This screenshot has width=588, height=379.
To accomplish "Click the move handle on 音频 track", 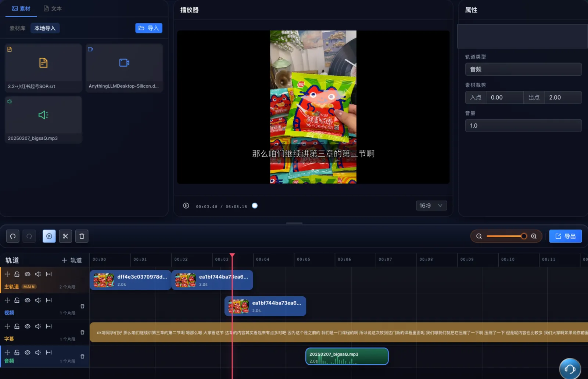I will [7, 352].
